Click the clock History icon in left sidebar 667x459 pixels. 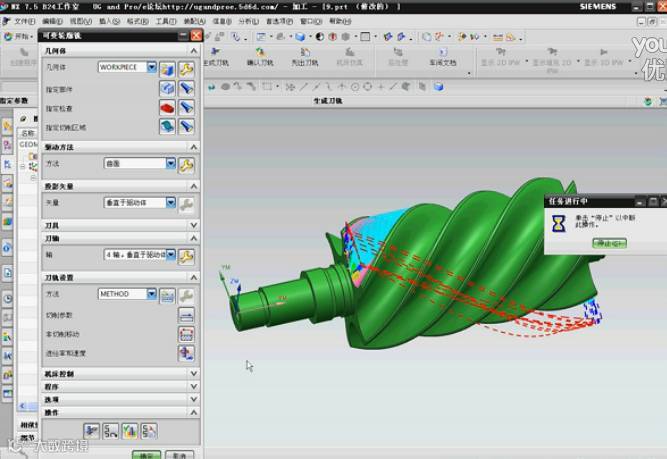click(7, 299)
